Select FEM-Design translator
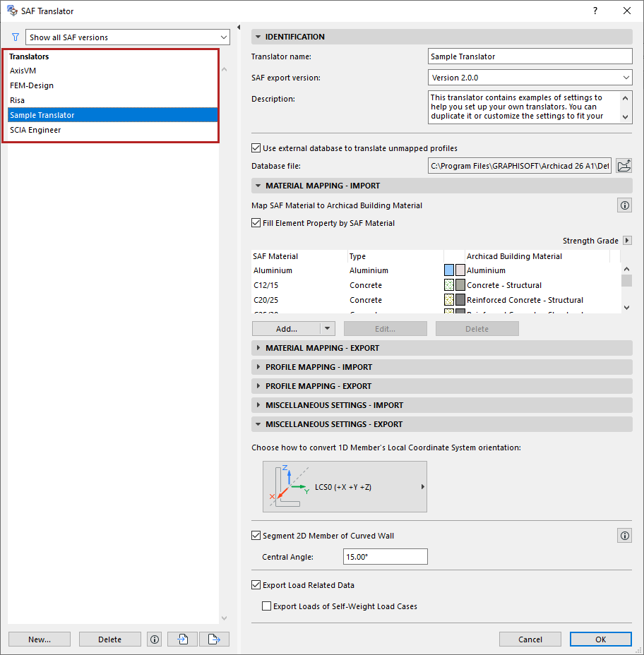The height and width of the screenshot is (655, 644). click(x=113, y=85)
